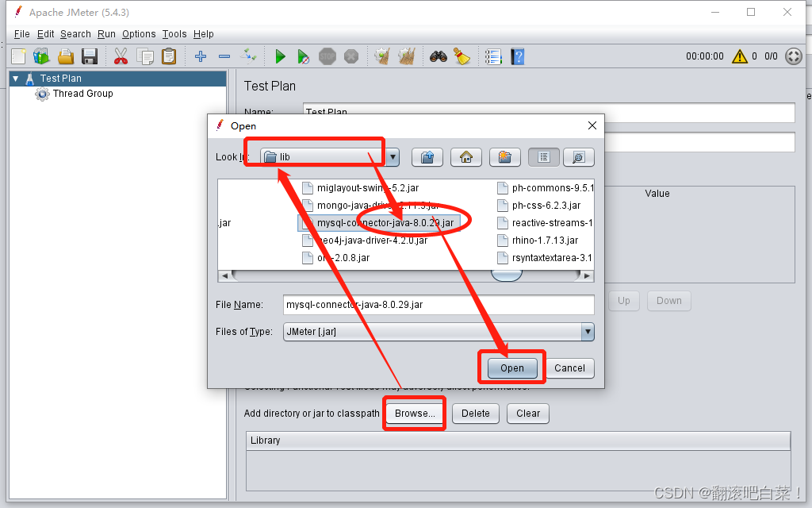This screenshot has height=508, width=812.
Task: Select reactive-streams jar file
Action: tap(545, 223)
